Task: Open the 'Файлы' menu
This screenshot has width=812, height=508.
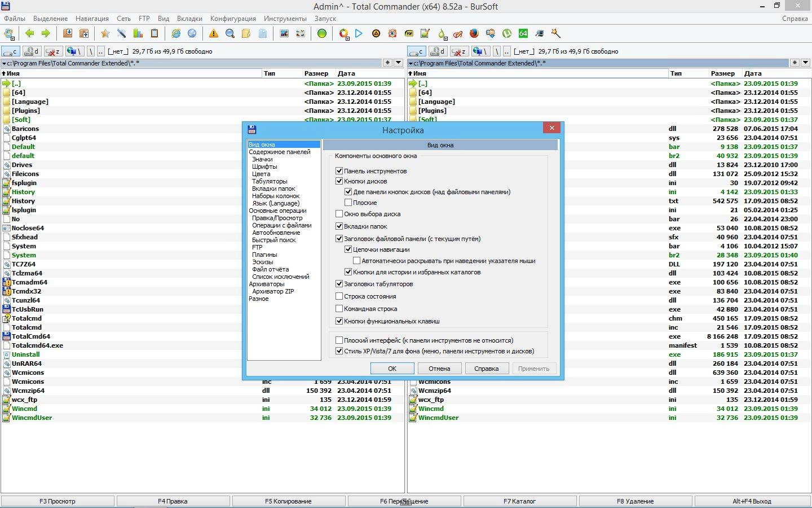Action: (x=15, y=19)
